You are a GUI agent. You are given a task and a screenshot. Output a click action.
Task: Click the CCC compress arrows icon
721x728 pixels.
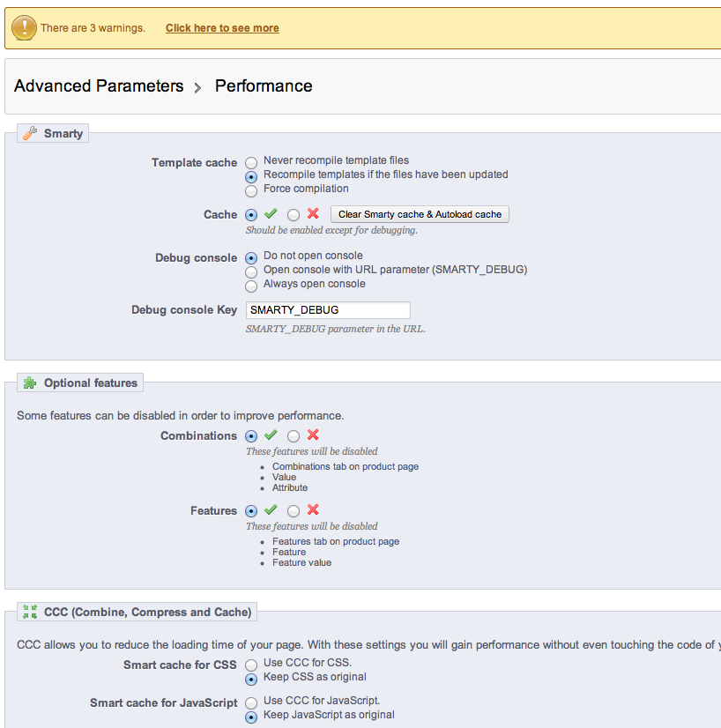(30, 612)
